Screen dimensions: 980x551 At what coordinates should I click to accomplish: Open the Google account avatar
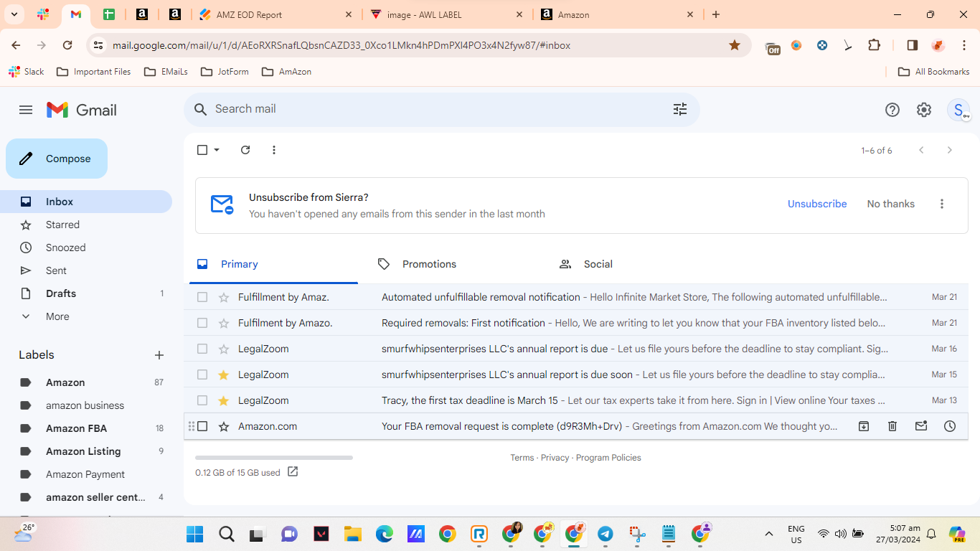958,110
